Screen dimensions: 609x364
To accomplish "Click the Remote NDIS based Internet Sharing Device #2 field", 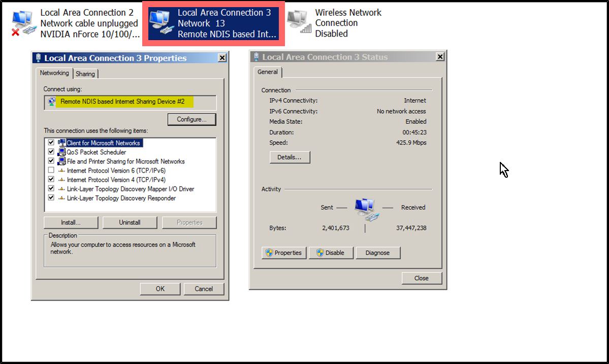I will (x=130, y=103).
